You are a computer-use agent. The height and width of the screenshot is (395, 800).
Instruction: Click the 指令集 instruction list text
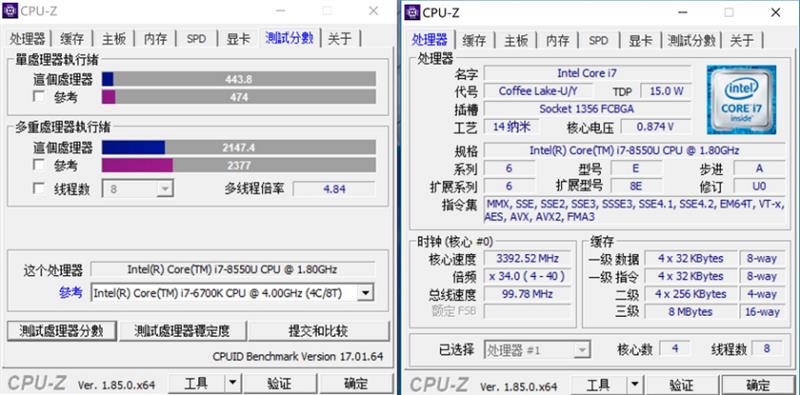click(634, 210)
